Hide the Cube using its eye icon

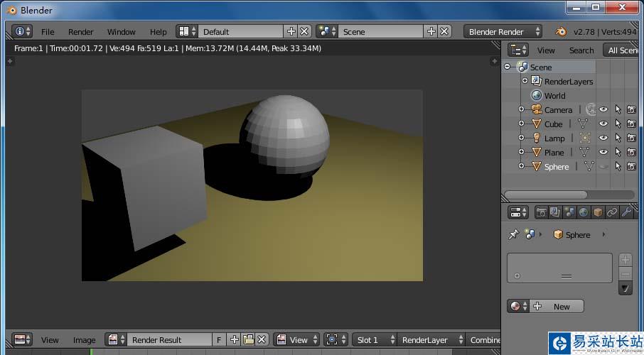pos(603,124)
